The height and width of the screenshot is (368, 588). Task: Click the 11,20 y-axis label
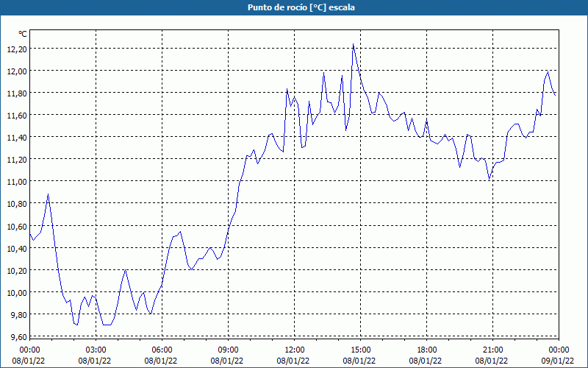click(x=16, y=160)
